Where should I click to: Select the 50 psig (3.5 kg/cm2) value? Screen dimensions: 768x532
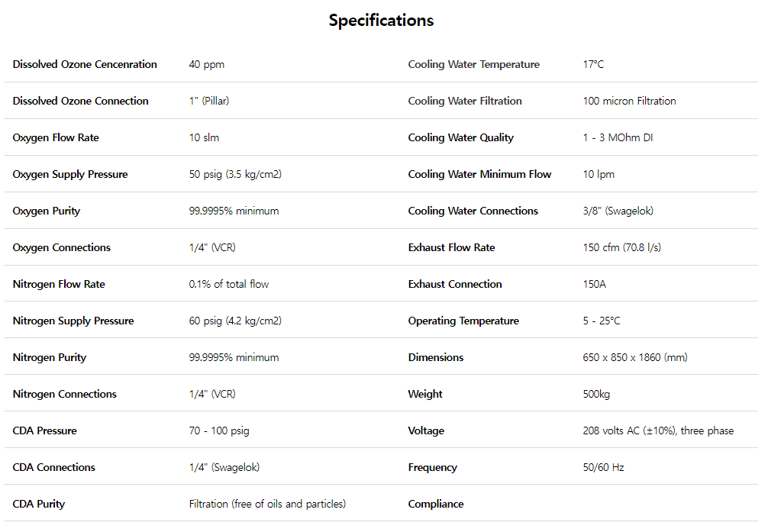234,175
